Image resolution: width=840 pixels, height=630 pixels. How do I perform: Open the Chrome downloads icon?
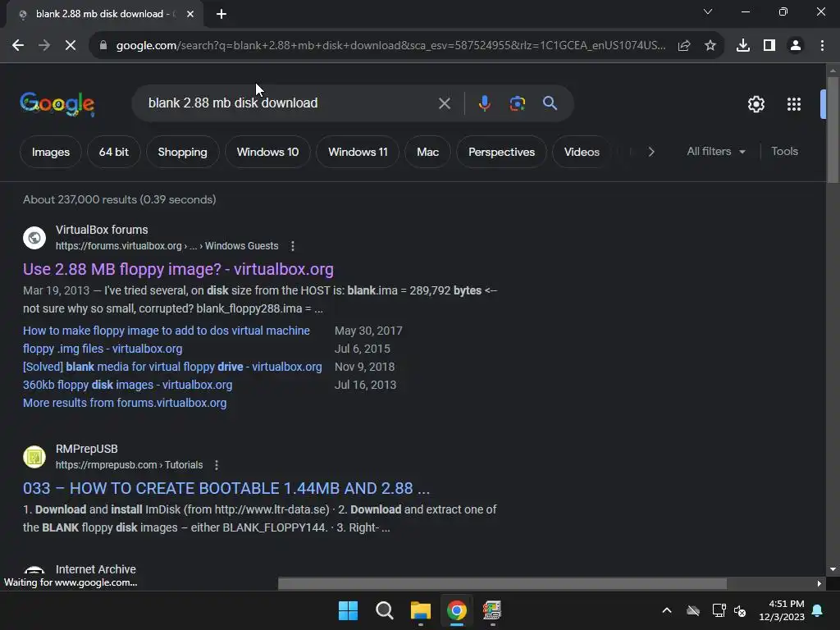[743, 46]
